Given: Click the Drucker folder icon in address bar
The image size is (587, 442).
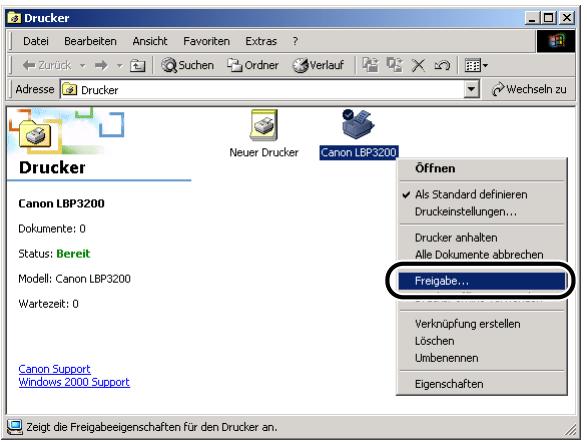Looking at the screenshot, I should [69, 90].
